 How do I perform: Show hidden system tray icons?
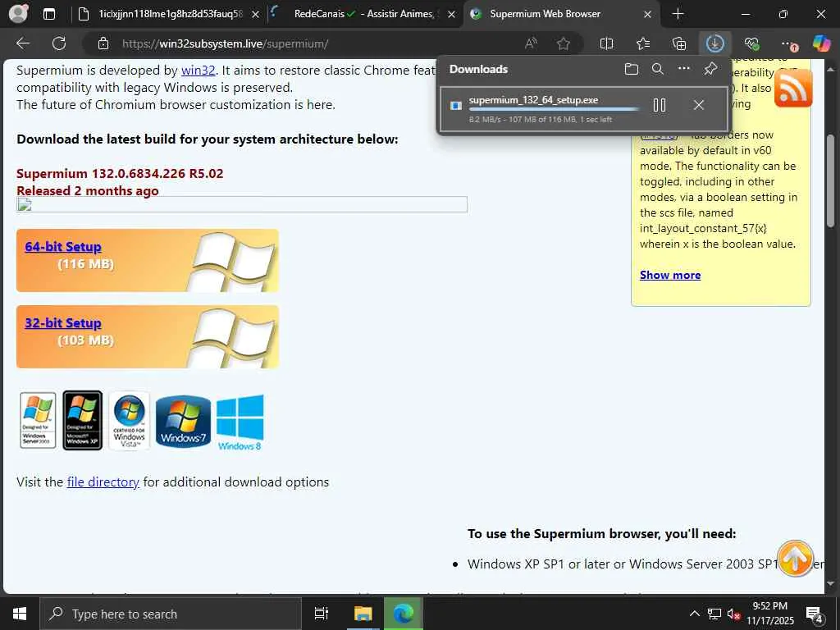tap(694, 614)
